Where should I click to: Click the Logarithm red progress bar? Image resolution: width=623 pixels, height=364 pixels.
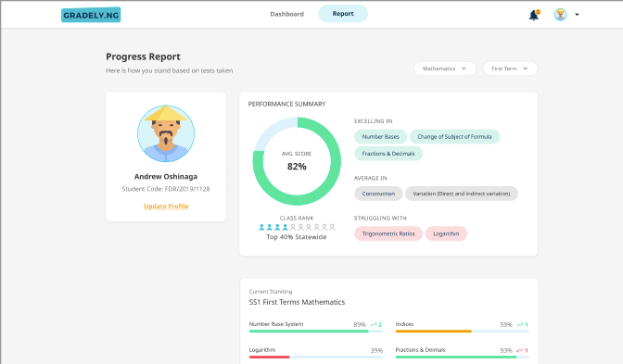point(316,357)
